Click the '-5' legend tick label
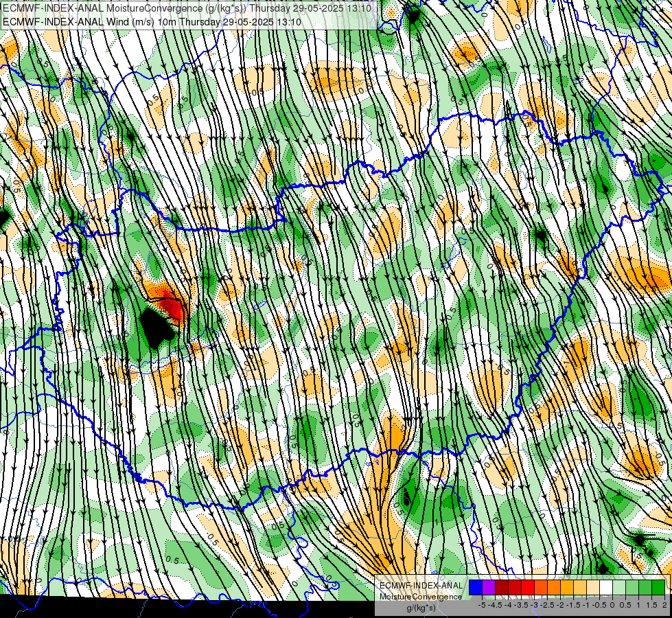This screenshot has height=618, width=672. point(482,605)
